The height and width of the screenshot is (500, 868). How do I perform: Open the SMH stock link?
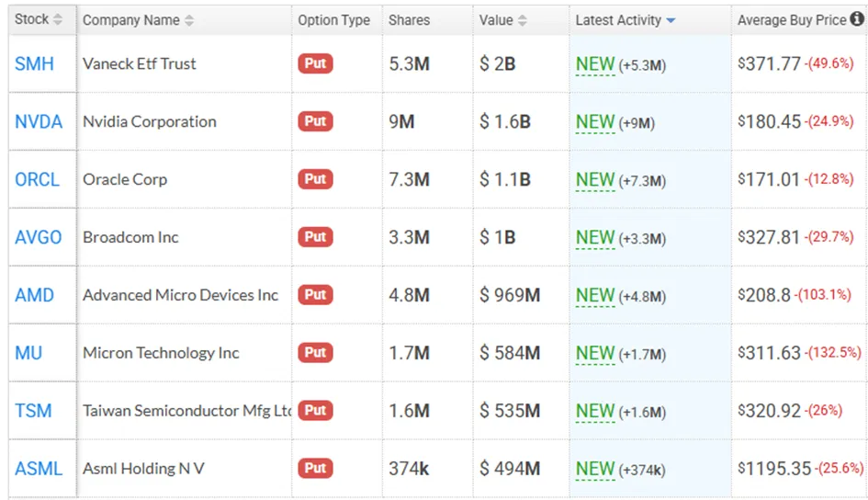[x=34, y=63]
